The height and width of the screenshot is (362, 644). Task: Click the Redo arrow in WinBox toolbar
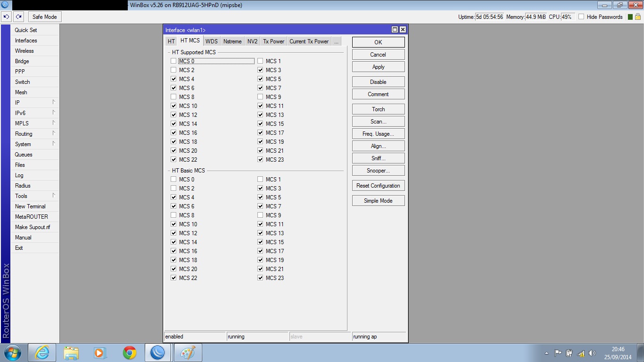point(18,16)
